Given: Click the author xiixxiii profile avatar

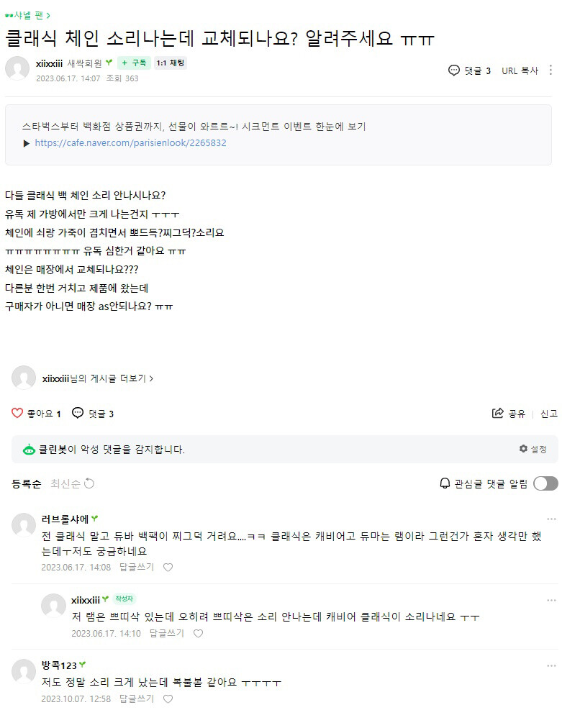Looking at the screenshot, I should 17,68.
